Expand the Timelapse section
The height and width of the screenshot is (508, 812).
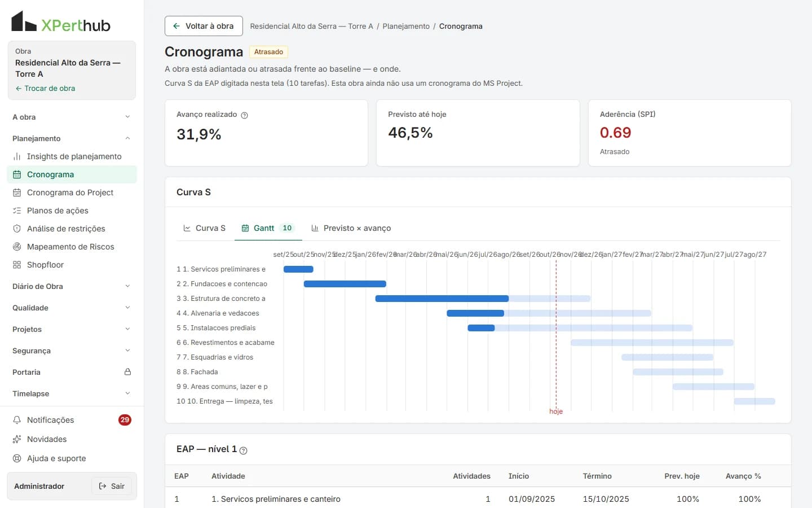click(72, 393)
